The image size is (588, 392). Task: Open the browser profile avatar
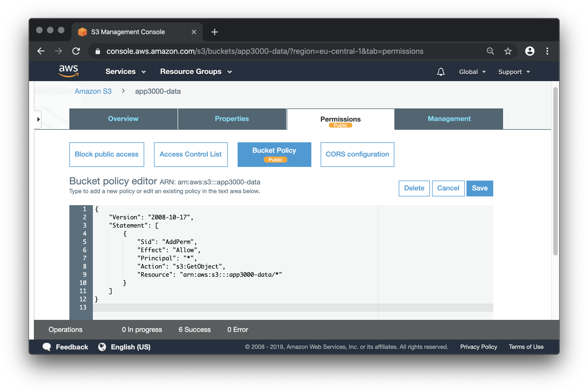(530, 51)
